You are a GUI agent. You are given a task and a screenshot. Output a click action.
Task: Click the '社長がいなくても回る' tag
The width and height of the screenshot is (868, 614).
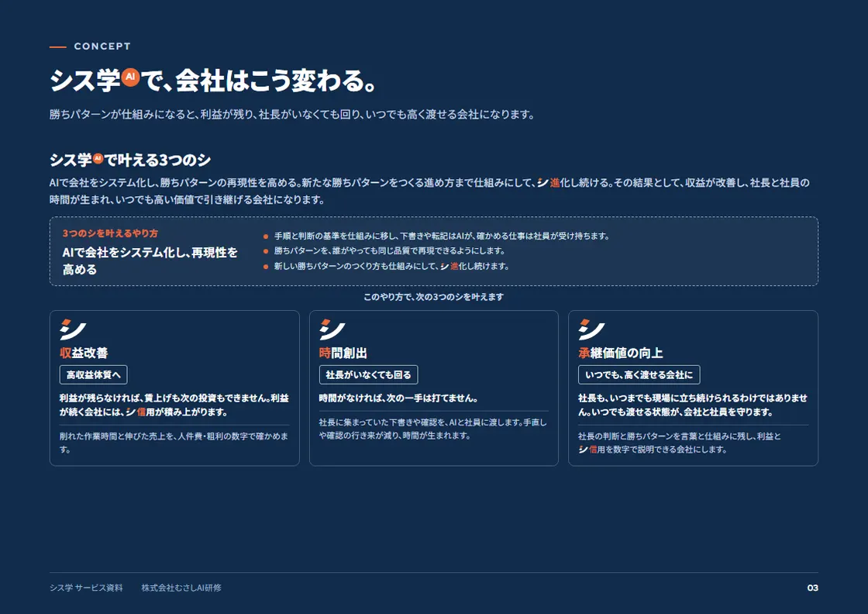coord(369,374)
